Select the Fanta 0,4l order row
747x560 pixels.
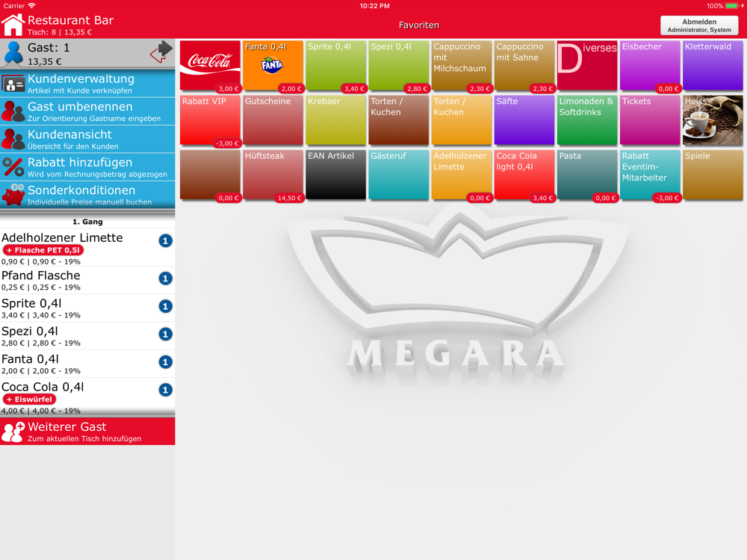point(87,364)
